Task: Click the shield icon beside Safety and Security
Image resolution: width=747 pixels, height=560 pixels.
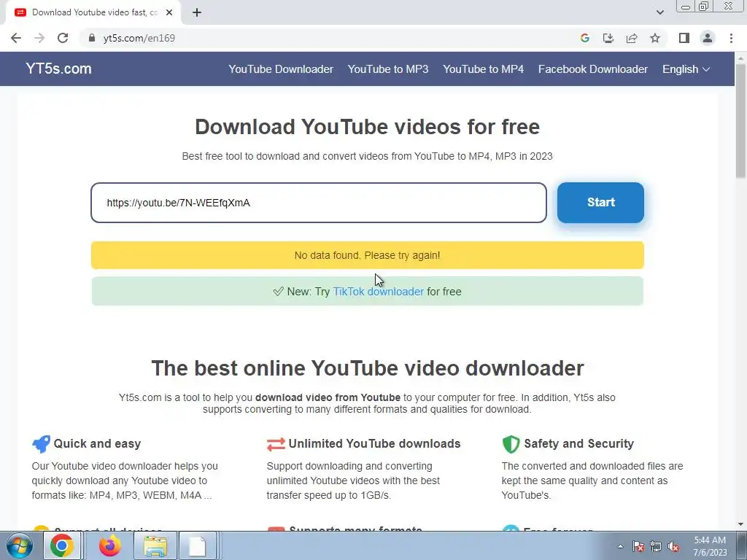Action: click(511, 444)
